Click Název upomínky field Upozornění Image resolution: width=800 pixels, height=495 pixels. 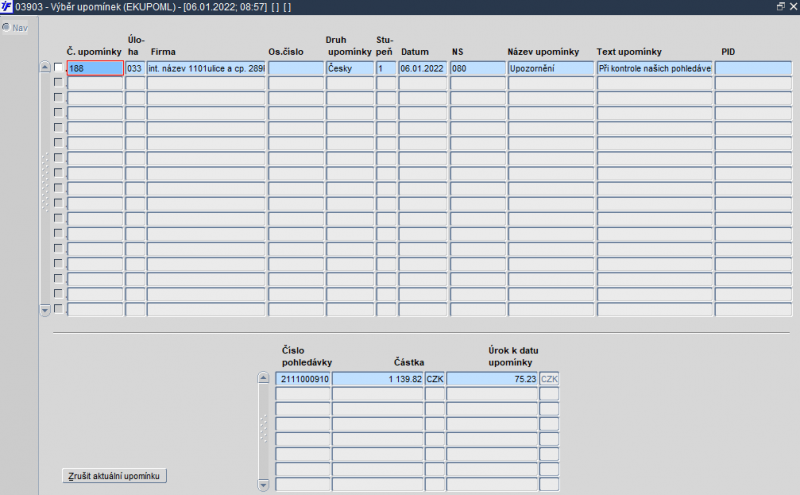[x=551, y=68]
